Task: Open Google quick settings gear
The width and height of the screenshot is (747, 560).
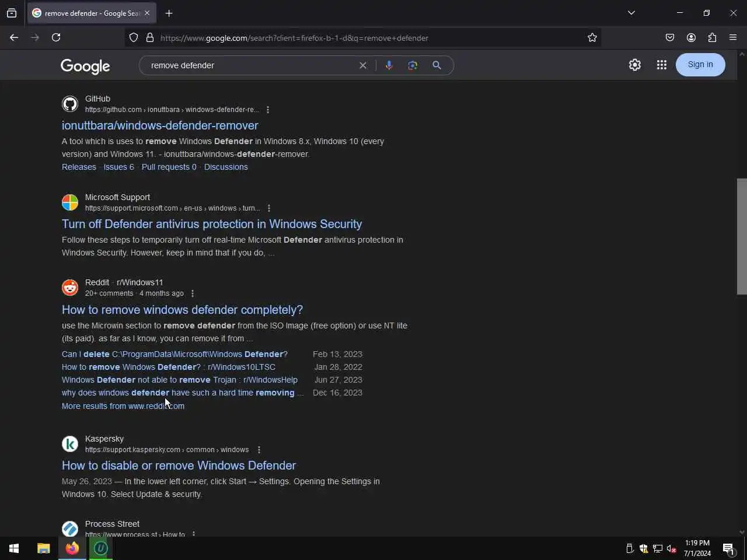Action: point(635,65)
